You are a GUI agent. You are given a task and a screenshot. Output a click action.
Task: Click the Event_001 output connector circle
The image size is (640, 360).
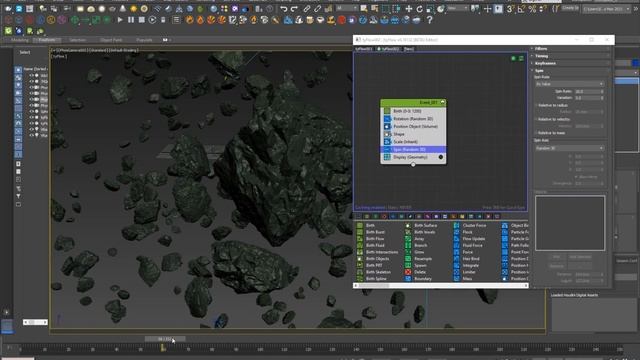pos(413,164)
